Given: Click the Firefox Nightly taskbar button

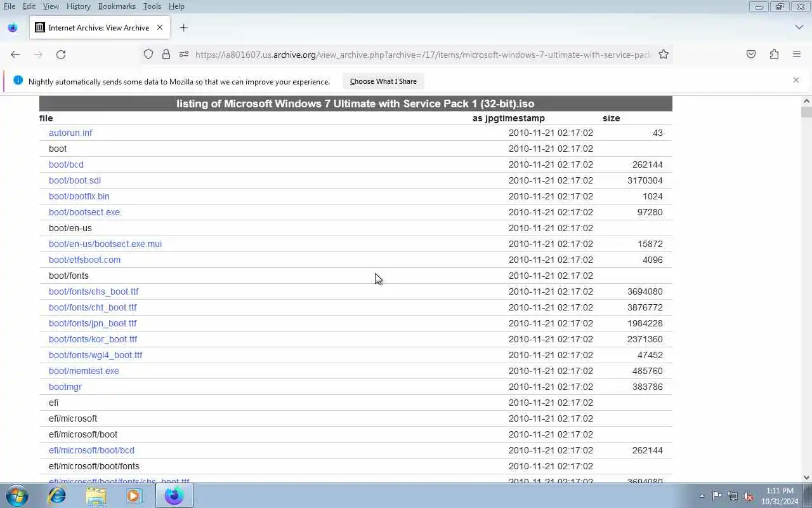Looking at the screenshot, I should click(x=174, y=495).
